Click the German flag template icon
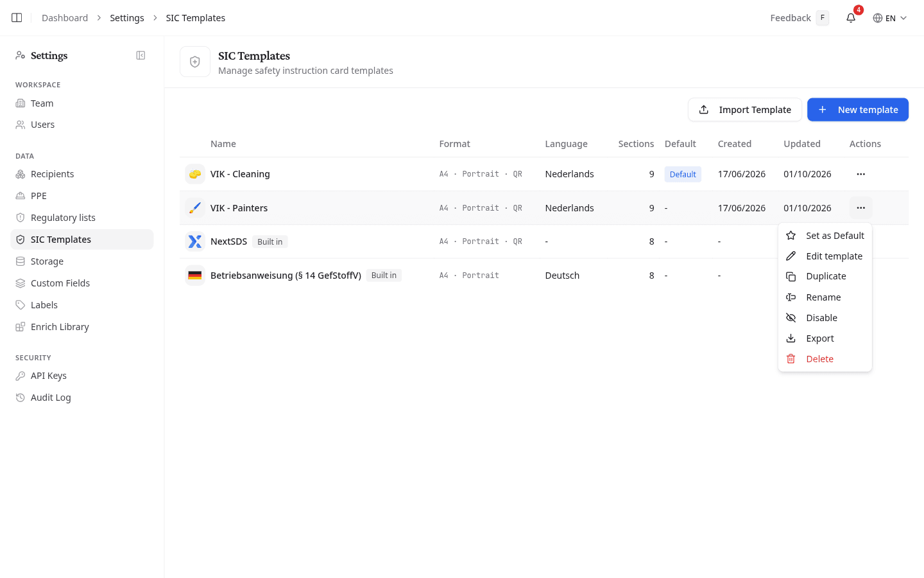The height and width of the screenshot is (578, 924). pyautogui.click(x=195, y=276)
